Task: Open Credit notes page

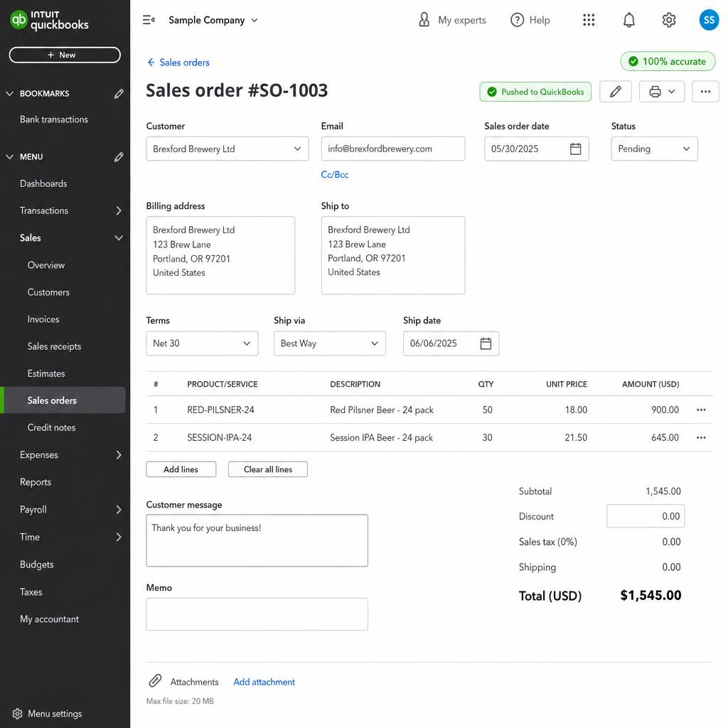Action: pyautogui.click(x=51, y=427)
